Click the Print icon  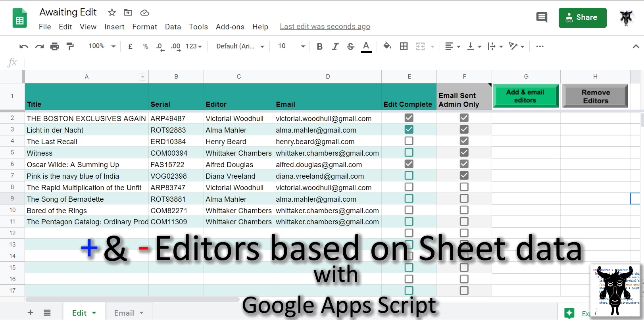point(54,46)
